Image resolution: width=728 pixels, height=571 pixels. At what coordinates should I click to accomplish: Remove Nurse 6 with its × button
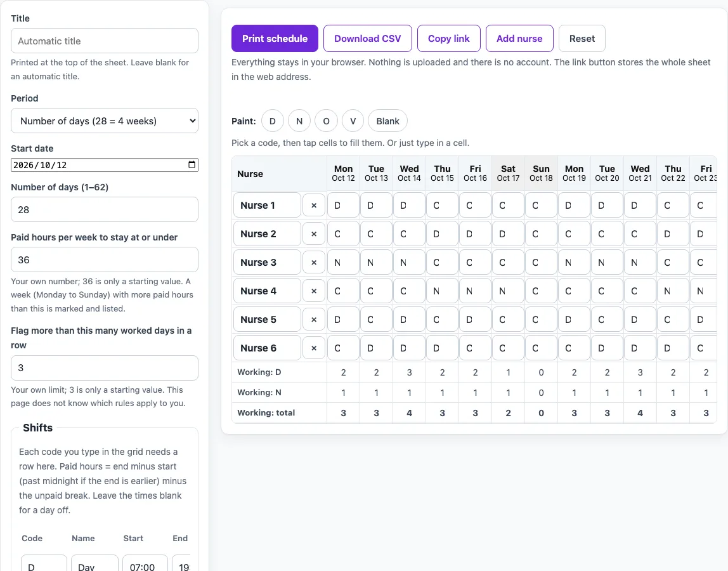(x=314, y=348)
